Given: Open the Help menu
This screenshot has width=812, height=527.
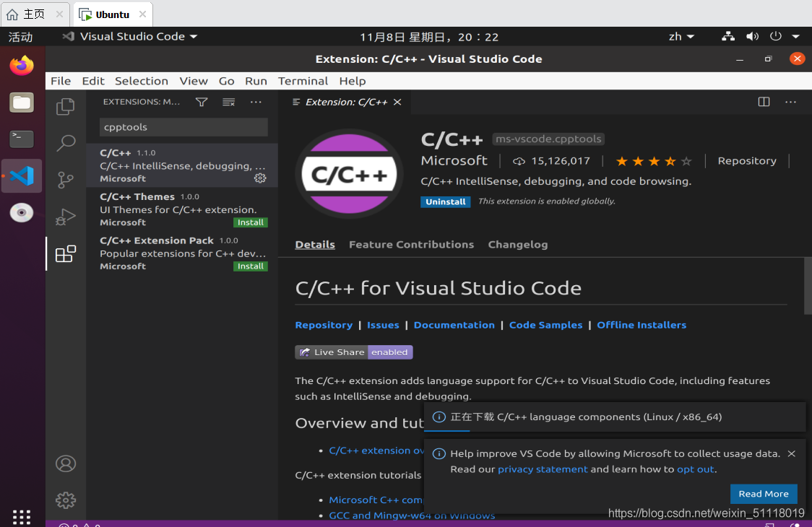Looking at the screenshot, I should [x=353, y=81].
